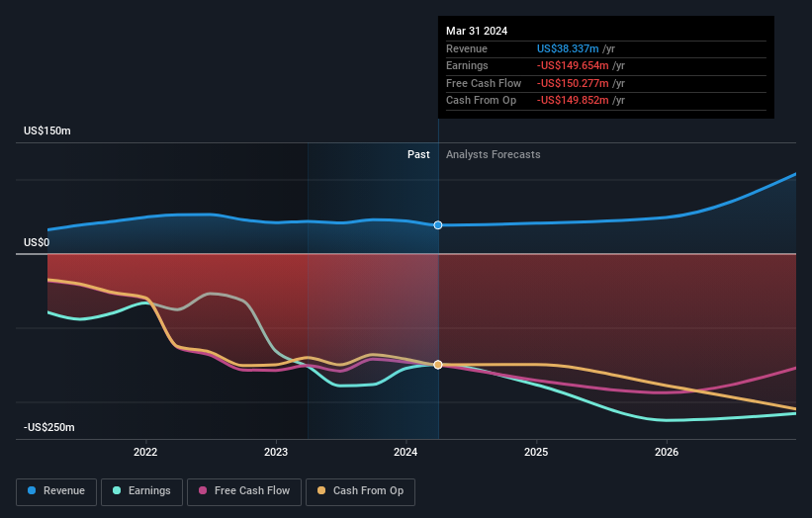Click the Analysts Forecasts label
The image size is (812, 518).
pyautogui.click(x=493, y=154)
